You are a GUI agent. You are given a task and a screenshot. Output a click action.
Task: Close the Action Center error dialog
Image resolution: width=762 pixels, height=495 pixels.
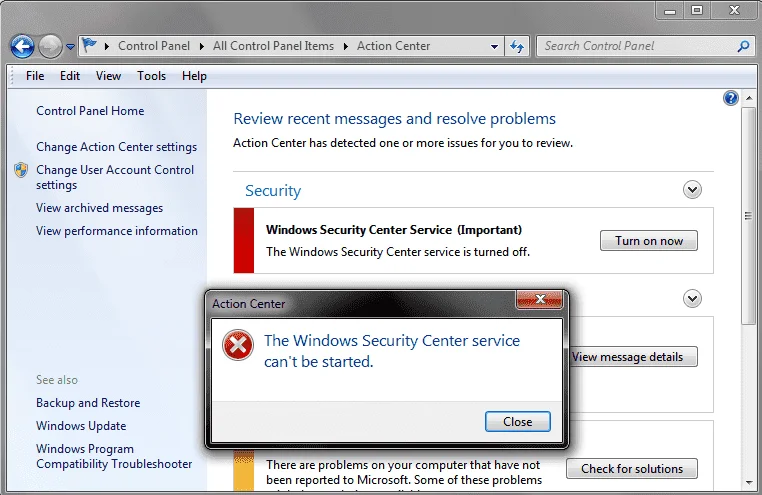pos(518,421)
